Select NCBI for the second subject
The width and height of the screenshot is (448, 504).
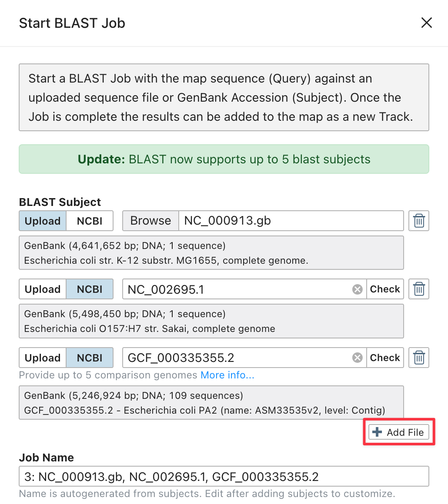[90, 289]
